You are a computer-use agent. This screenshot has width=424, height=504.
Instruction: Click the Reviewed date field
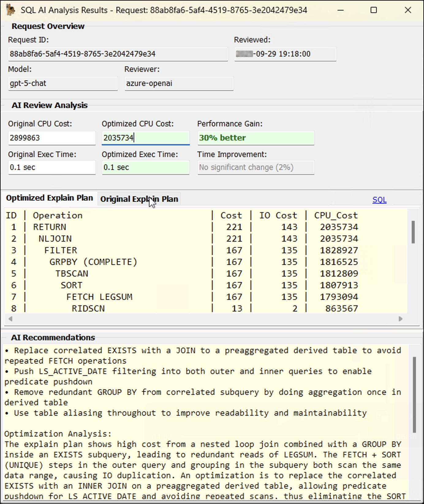(x=285, y=54)
